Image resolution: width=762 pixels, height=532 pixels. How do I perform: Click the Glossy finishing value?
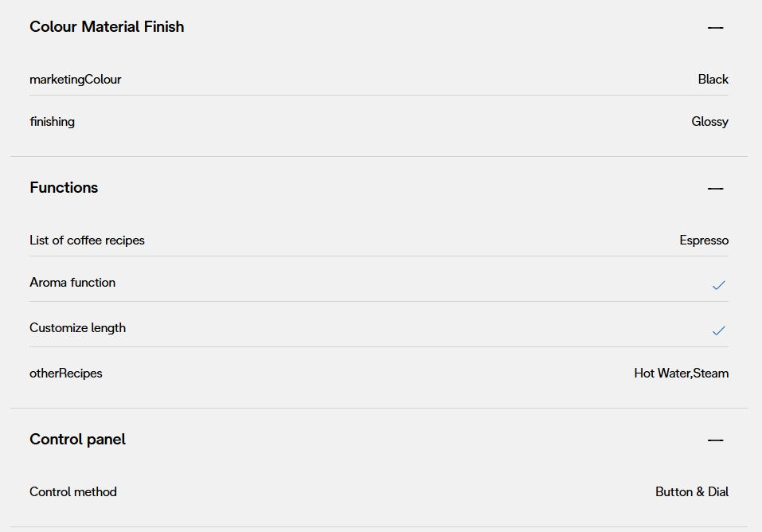point(709,122)
